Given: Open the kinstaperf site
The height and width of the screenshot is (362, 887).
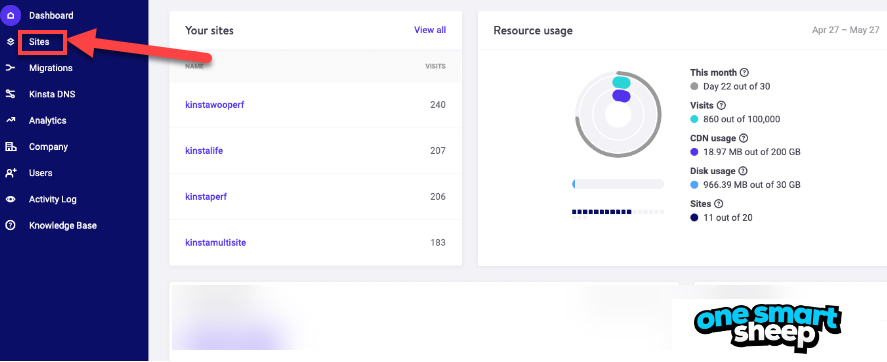Looking at the screenshot, I should [206, 197].
